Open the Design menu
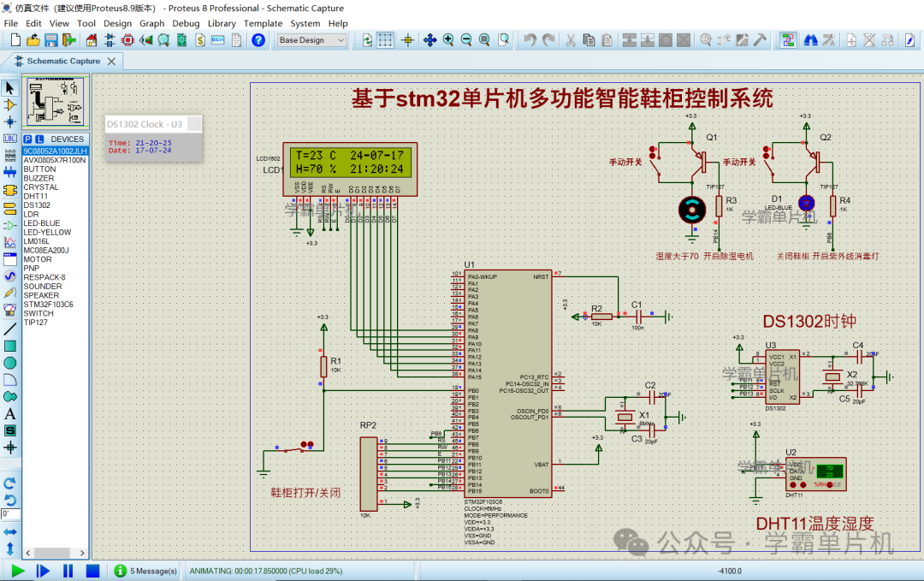 [117, 24]
